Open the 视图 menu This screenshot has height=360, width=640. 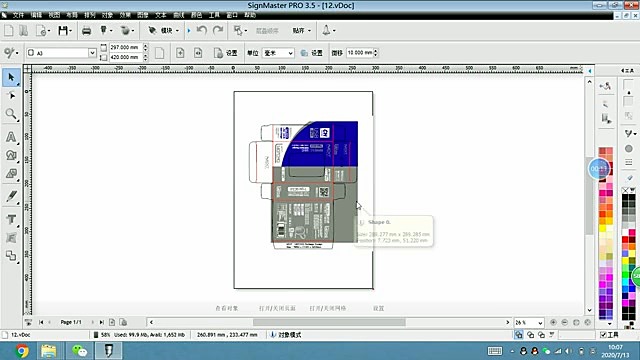[x=54, y=15]
